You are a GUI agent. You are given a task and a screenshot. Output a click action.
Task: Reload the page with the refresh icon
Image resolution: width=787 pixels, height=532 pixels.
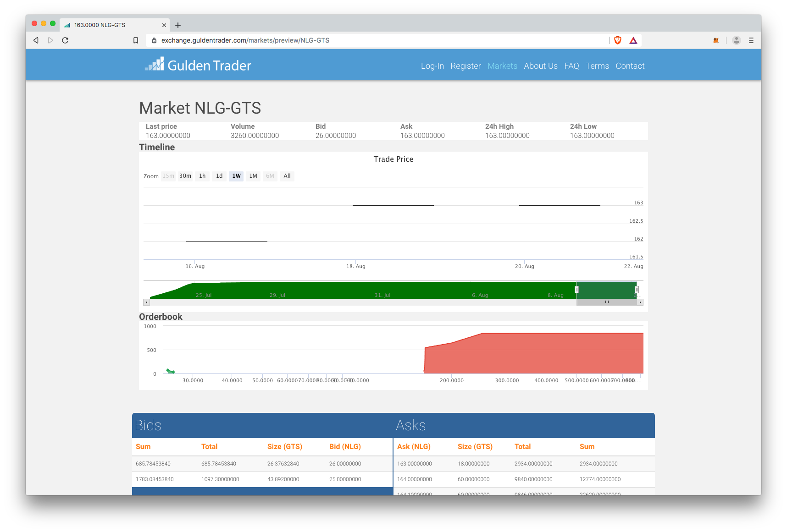(65, 40)
